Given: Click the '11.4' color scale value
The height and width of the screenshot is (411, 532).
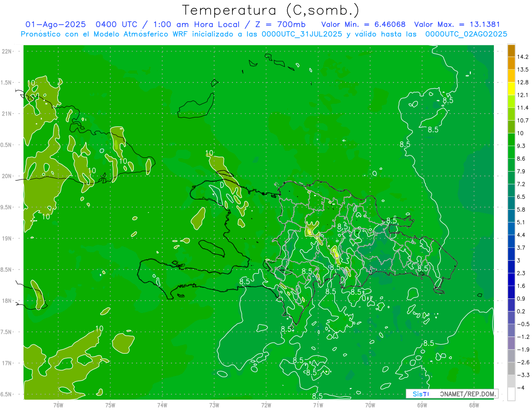Looking at the screenshot, I should tap(523, 108).
